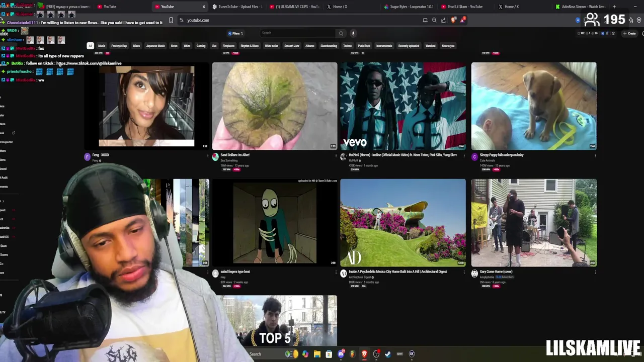Select the Gaming filter chip
The height and width of the screenshot is (362, 644).
pyautogui.click(x=201, y=46)
